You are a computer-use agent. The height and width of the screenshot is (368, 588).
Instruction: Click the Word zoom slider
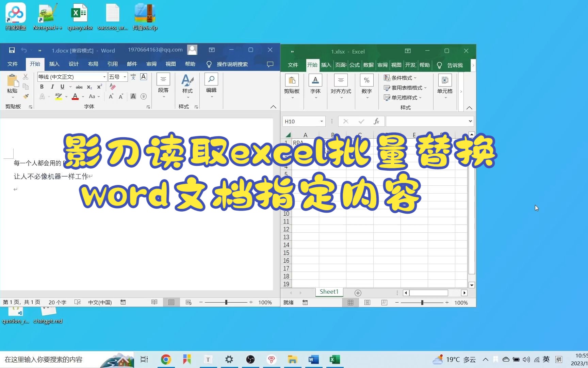pyautogui.click(x=226, y=302)
